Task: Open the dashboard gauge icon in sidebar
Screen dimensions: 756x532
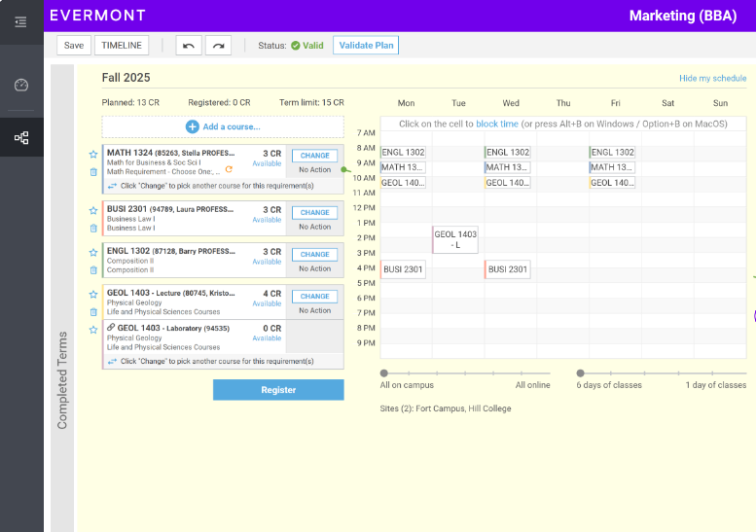Action: coord(21,85)
